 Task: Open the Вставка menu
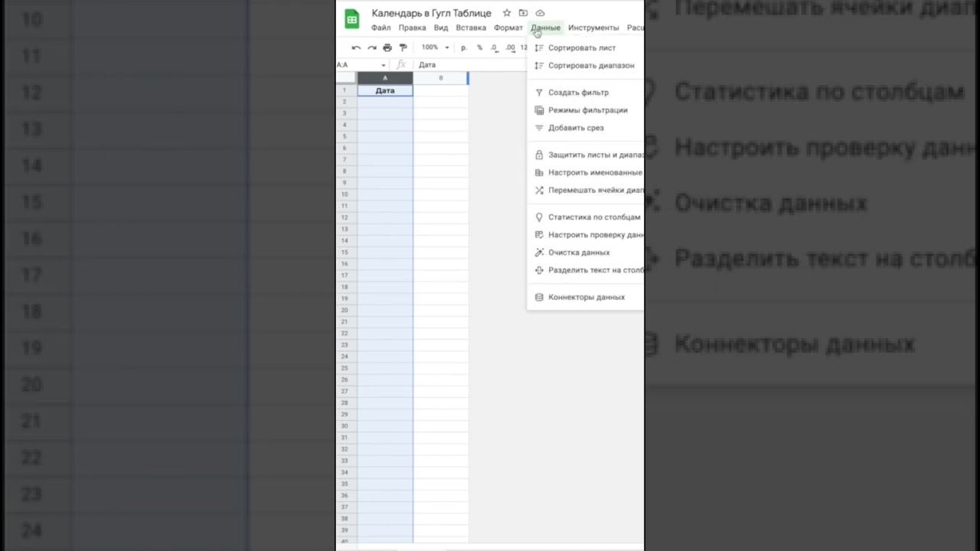471,28
